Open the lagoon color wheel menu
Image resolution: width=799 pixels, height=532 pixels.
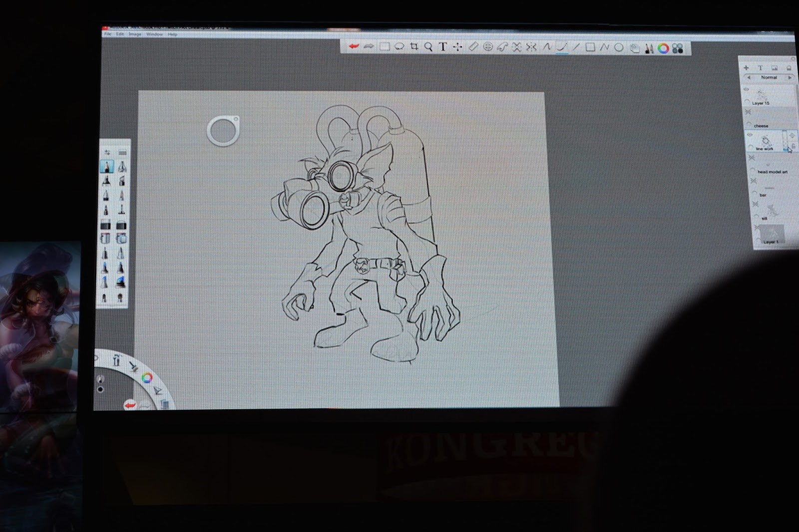(147, 378)
